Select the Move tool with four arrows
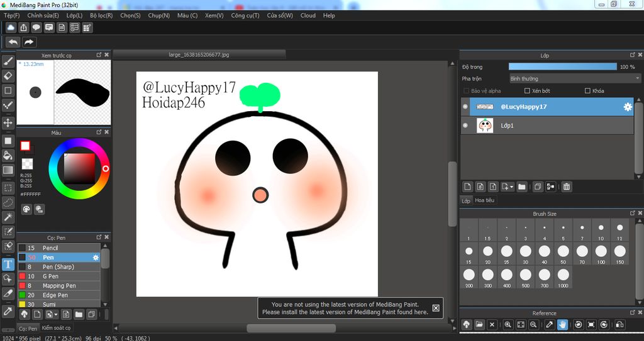 click(x=8, y=122)
